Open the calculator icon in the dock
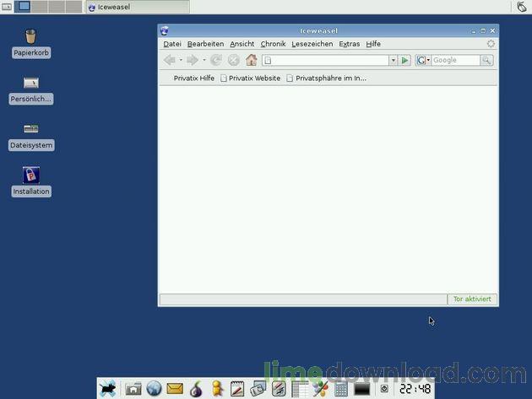Image resolution: width=532 pixels, height=399 pixels. click(x=341, y=389)
